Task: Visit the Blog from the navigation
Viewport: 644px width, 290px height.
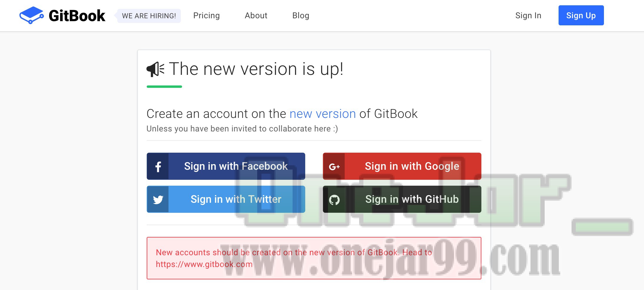Action: 301,16
